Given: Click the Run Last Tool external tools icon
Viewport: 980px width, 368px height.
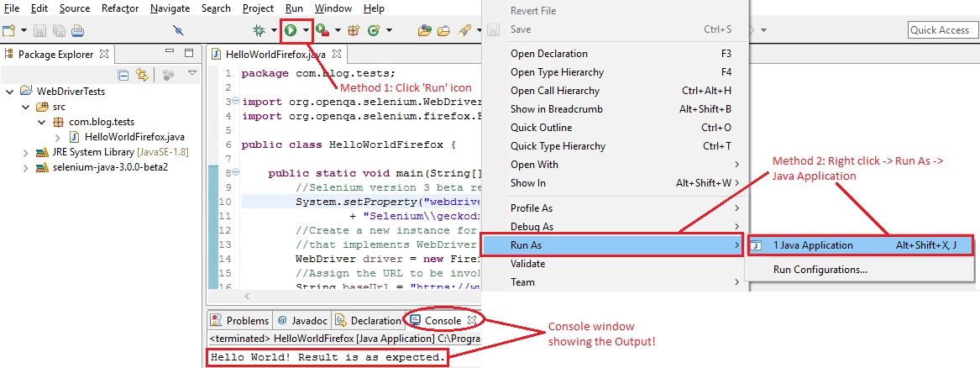Looking at the screenshot, I should tap(322, 30).
